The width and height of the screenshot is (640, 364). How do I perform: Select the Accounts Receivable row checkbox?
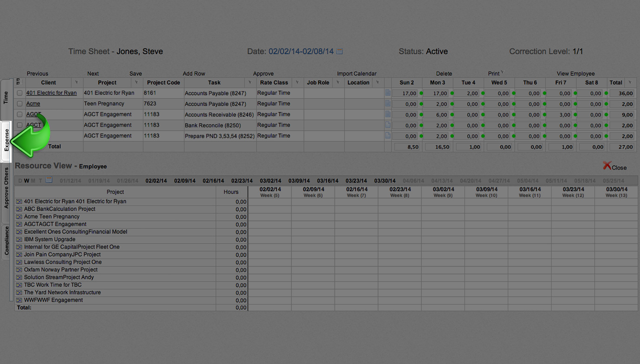point(20,114)
